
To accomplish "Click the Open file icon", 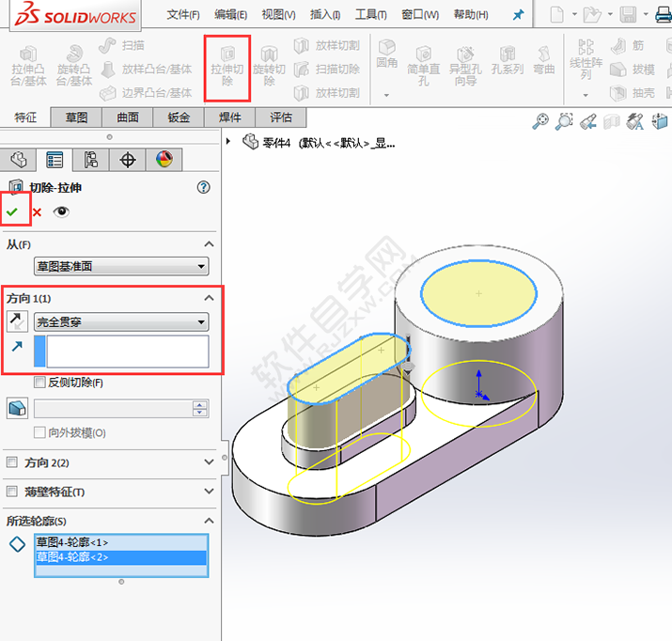I will [592, 15].
